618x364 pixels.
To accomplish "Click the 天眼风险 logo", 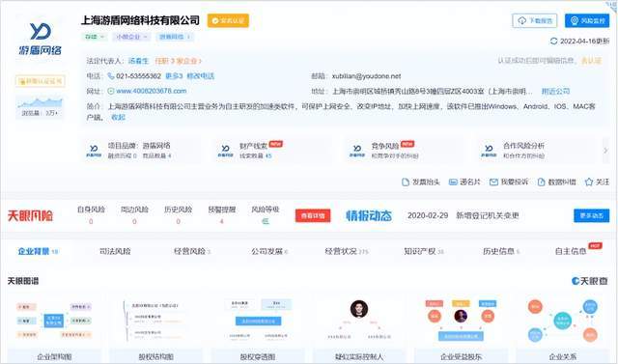I will [x=30, y=215].
